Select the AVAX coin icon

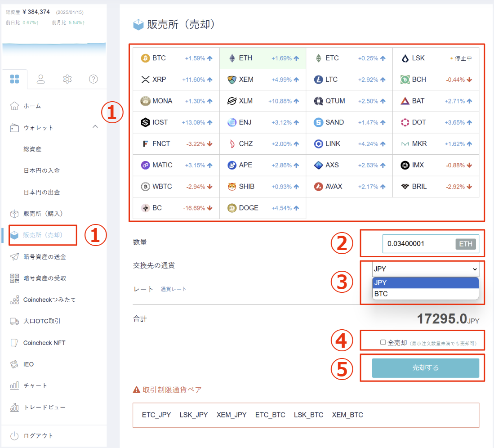[319, 187]
